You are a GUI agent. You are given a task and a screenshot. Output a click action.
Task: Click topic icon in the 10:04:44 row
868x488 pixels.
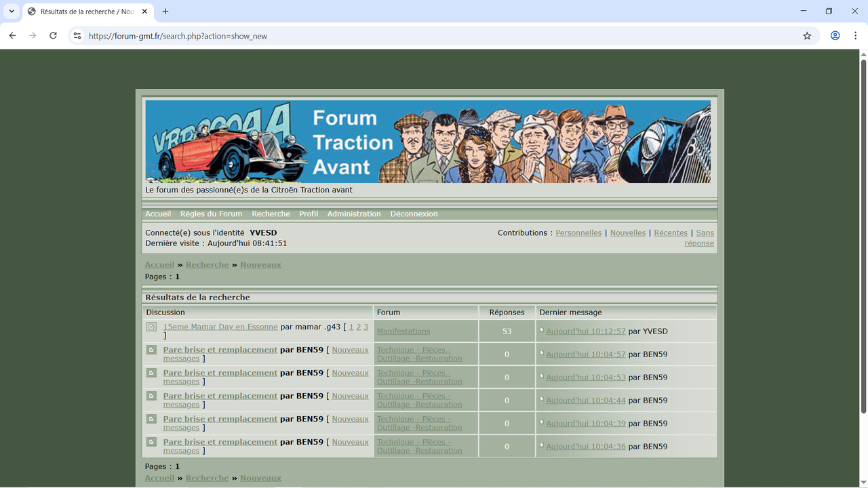pyautogui.click(x=151, y=396)
